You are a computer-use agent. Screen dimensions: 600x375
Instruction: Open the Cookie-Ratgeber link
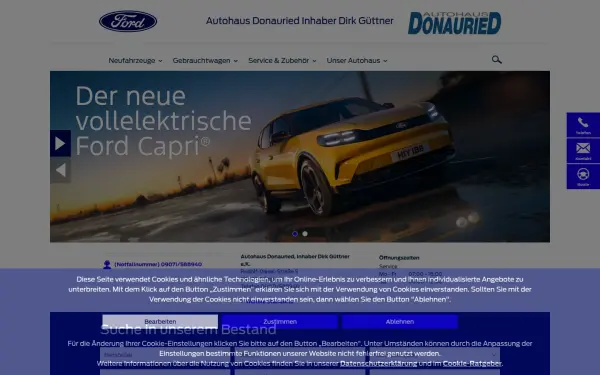(x=472, y=364)
